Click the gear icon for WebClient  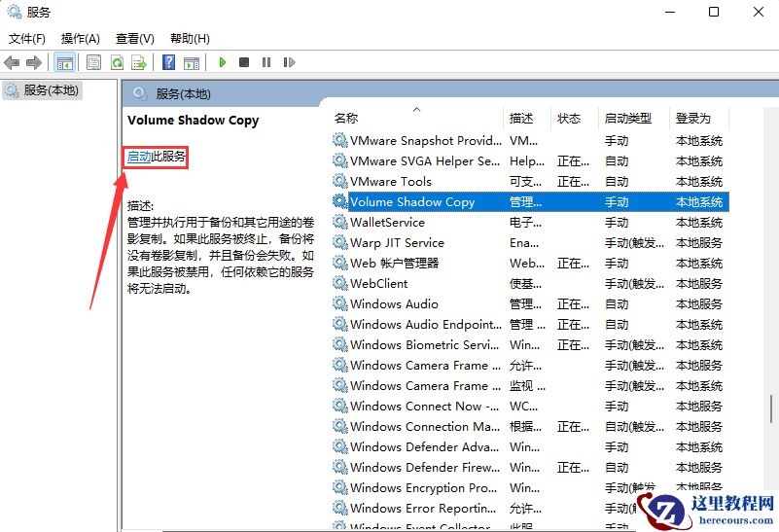coord(339,283)
